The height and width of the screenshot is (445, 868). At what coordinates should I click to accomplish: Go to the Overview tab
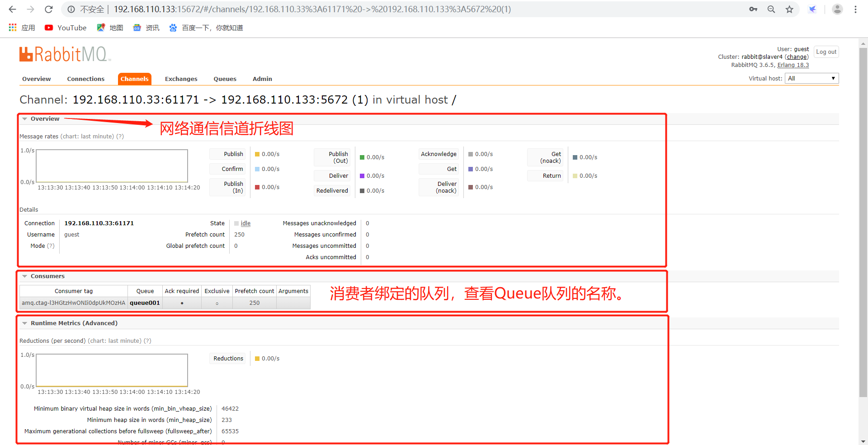pos(37,79)
